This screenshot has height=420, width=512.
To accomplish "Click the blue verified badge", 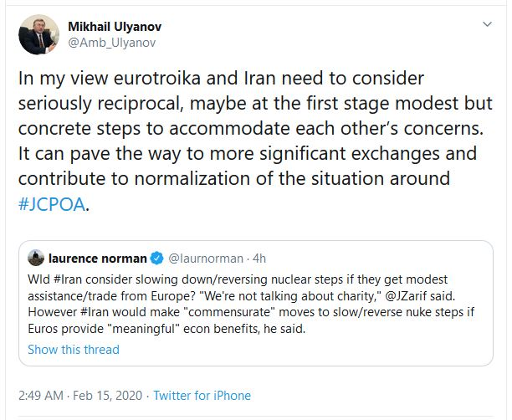I will point(155,258).
